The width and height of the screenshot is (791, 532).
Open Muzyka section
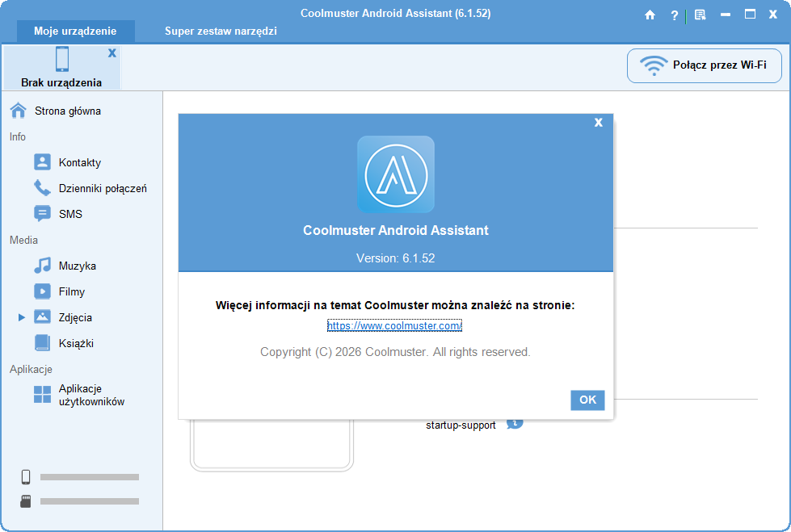pos(78,266)
